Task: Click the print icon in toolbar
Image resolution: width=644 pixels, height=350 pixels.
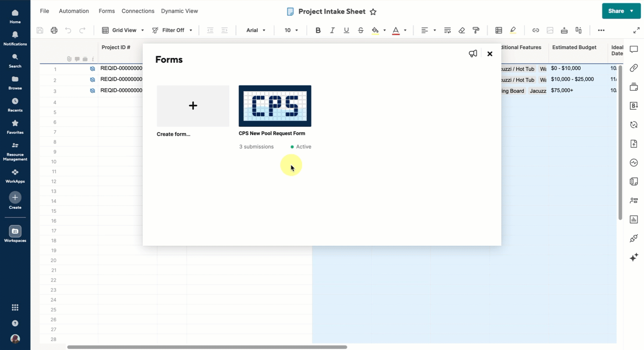Action: [54, 30]
